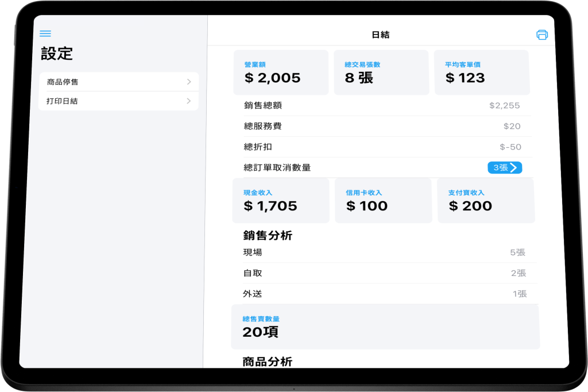Click the printer icon in header
The width and height of the screenshot is (588, 392).
[541, 35]
